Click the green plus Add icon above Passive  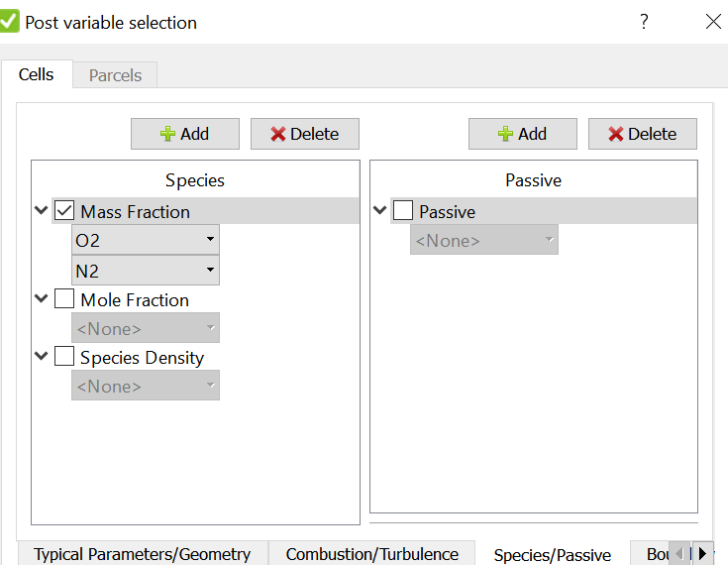pyautogui.click(x=505, y=134)
